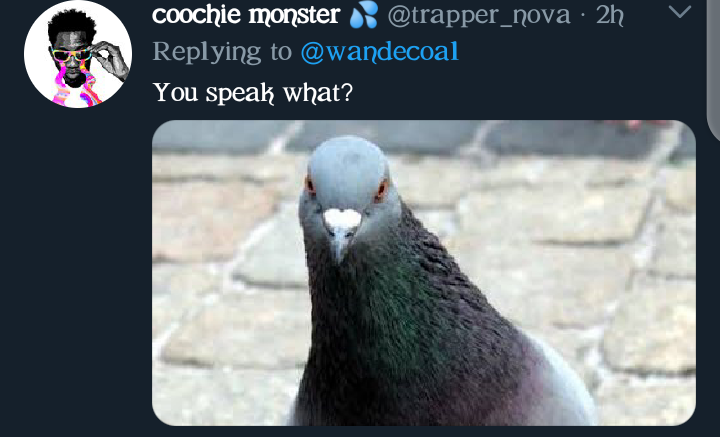Click the word monster in the display name
720x437 pixels.
pyautogui.click(x=294, y=16)
